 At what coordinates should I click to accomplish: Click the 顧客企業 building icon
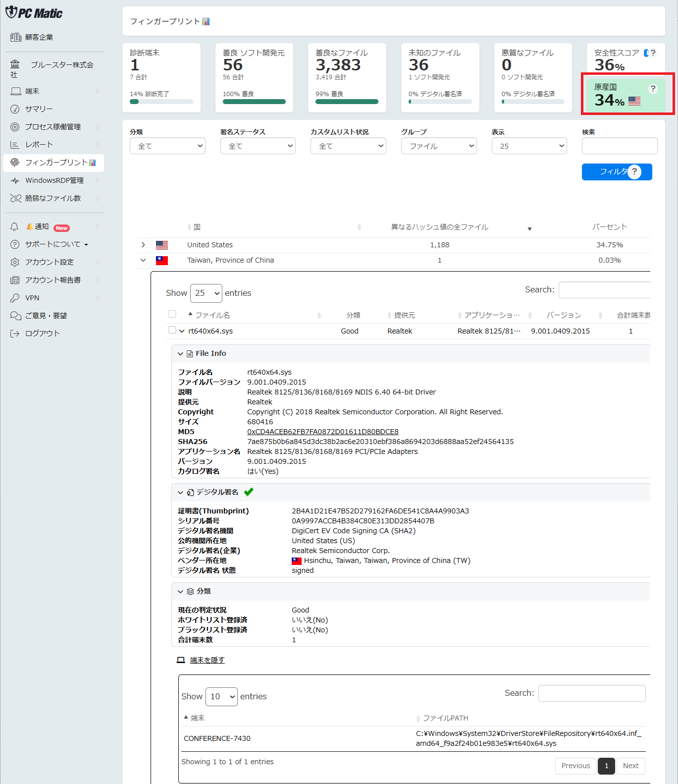pyautogui.click(x=16, y=37)
